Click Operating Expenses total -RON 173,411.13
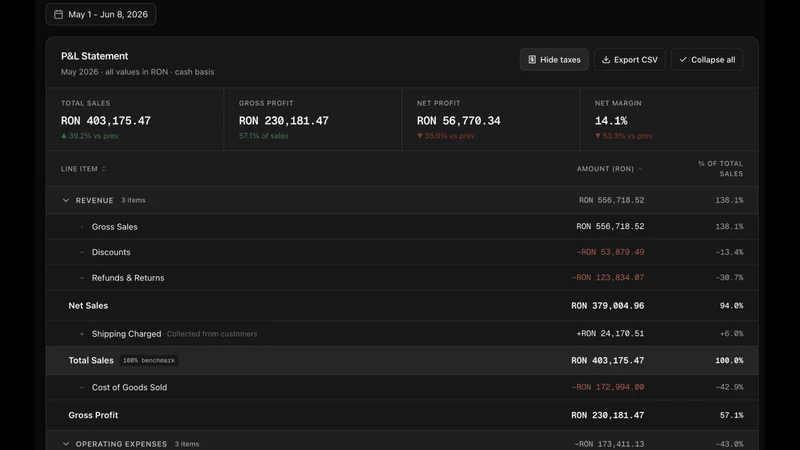 tap(609, 444)
